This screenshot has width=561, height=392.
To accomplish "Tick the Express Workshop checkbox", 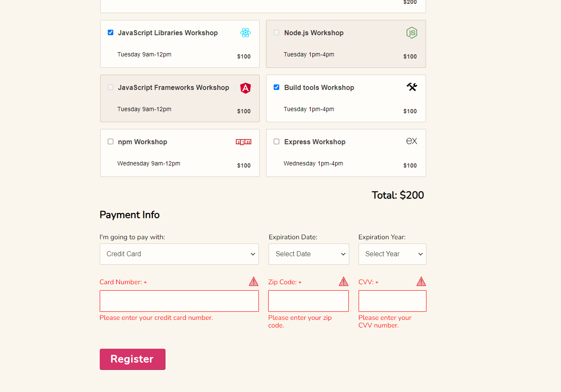I will (x=276, y=141).
